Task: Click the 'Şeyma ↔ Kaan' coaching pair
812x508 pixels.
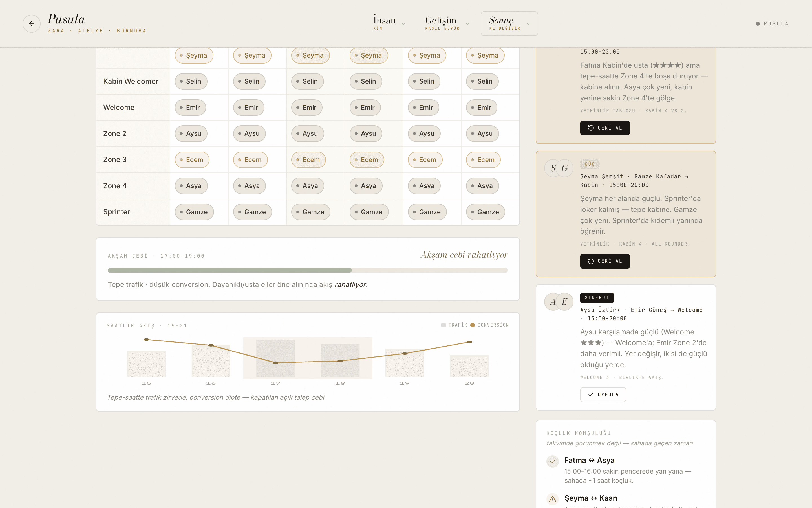Action: tap(591, 498)
